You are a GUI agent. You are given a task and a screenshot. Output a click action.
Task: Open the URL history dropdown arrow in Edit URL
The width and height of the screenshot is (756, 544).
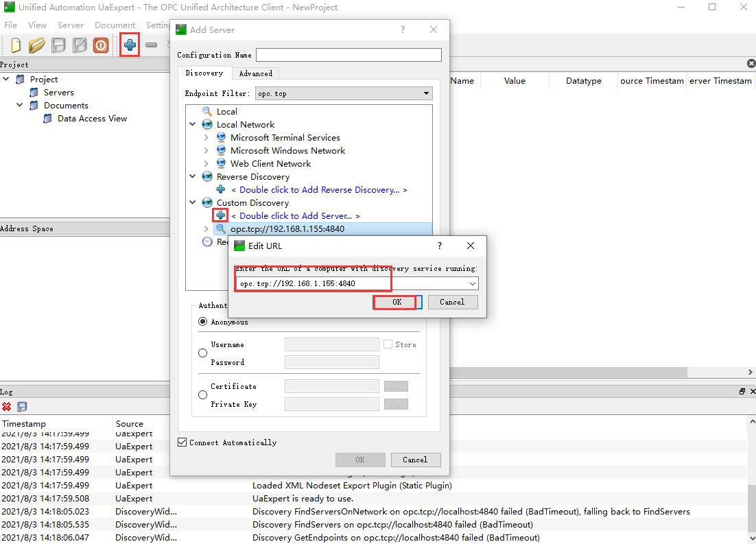pos(473,283)
